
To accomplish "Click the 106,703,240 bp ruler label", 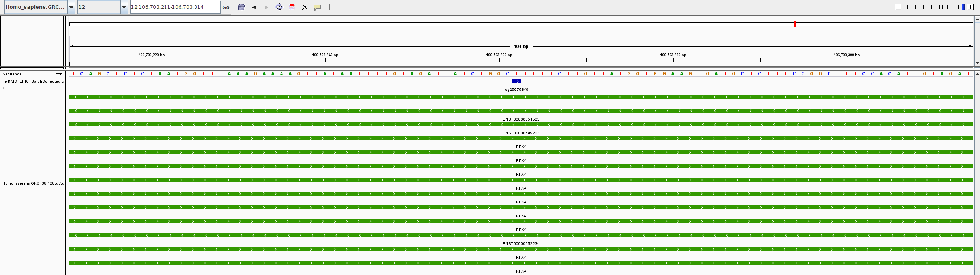I will click(325, 55).
